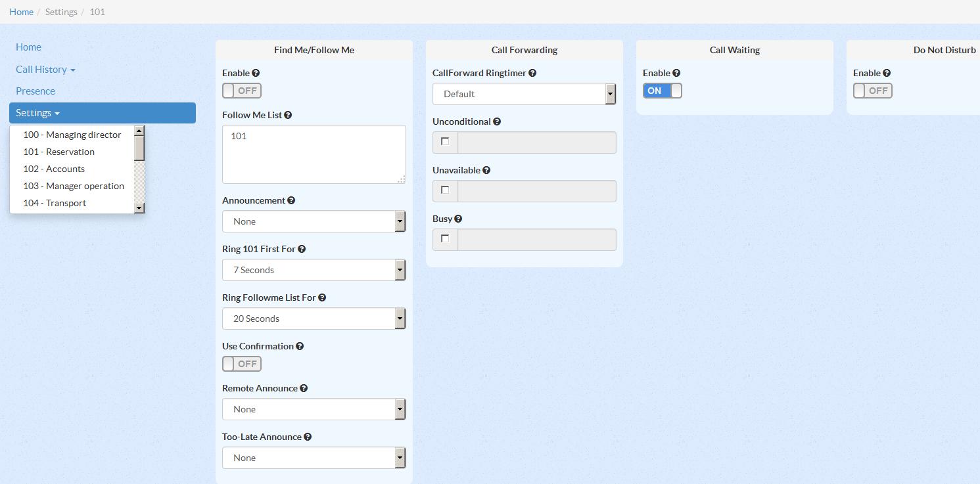Click the Unconditional forwarding number field
The image size is (980, 484).
pyautogui.click(x=537, y=143)
